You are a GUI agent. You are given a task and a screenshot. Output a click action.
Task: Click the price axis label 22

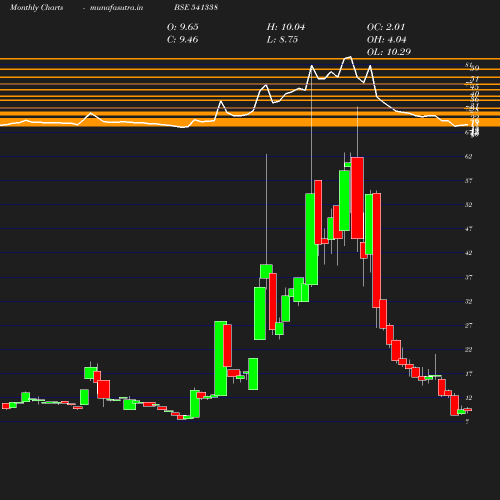point(468,350)
